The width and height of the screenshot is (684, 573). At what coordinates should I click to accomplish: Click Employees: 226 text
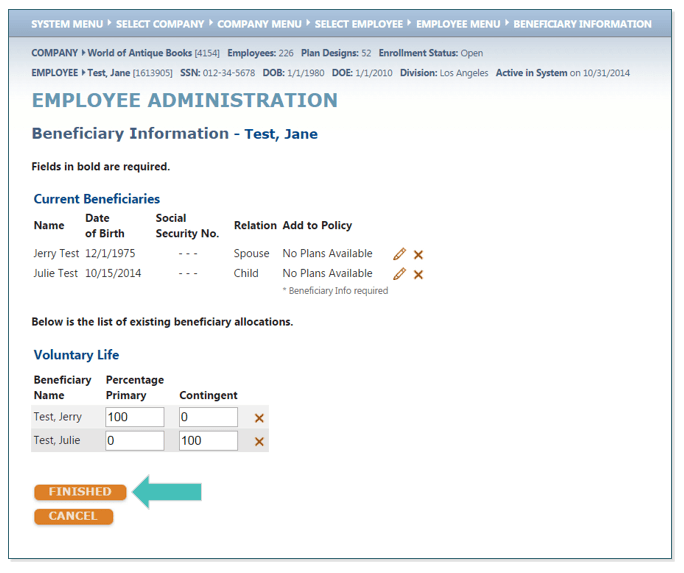tap(260, 53)
